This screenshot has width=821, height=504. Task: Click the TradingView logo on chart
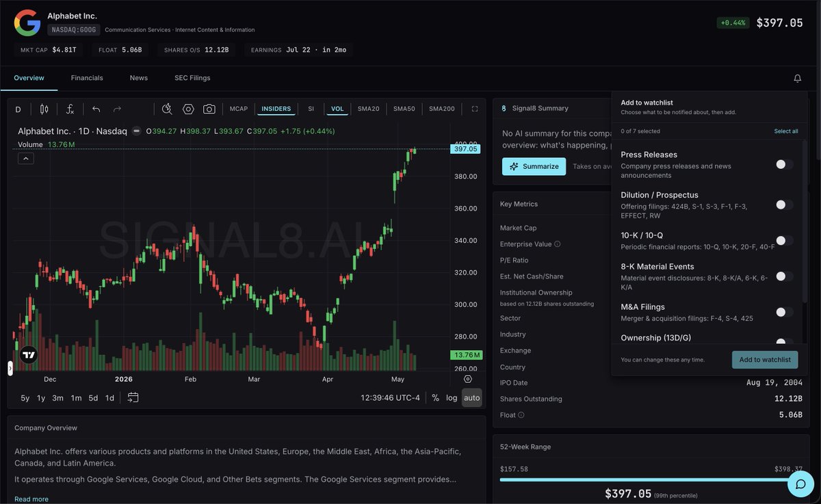[x=28, y=354]
